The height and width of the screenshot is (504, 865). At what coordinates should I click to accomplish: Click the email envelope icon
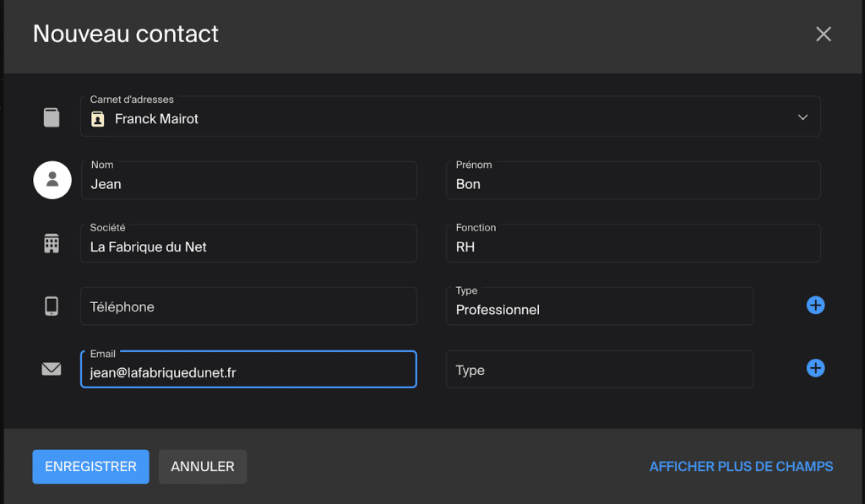coord(52,369)
